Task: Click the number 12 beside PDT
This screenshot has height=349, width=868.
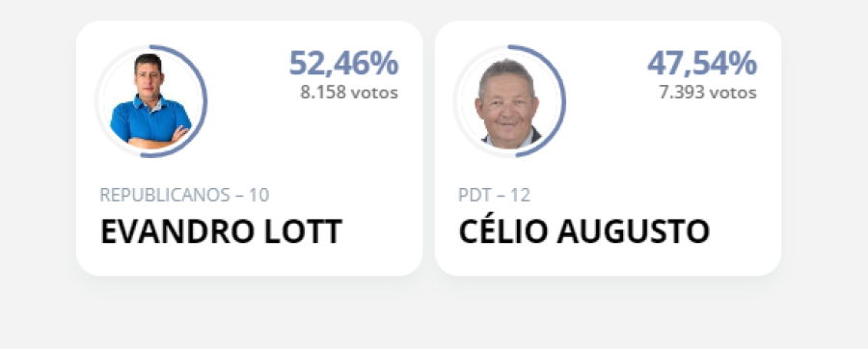Action: (520, 195)
